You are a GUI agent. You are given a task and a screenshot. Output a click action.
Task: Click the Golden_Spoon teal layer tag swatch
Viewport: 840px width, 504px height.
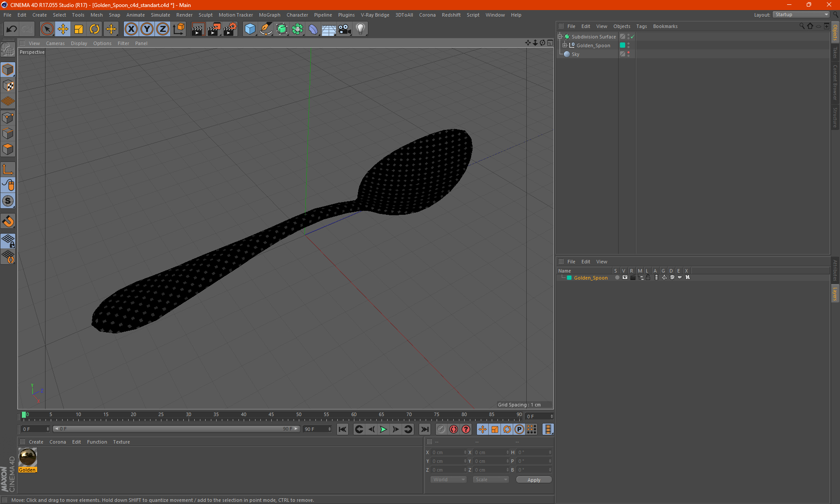pos(622,45)
